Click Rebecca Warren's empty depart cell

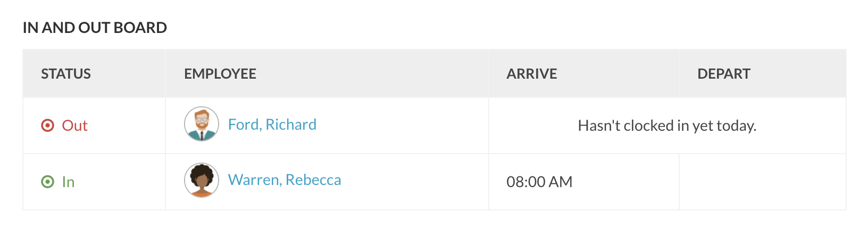[763, 182]
